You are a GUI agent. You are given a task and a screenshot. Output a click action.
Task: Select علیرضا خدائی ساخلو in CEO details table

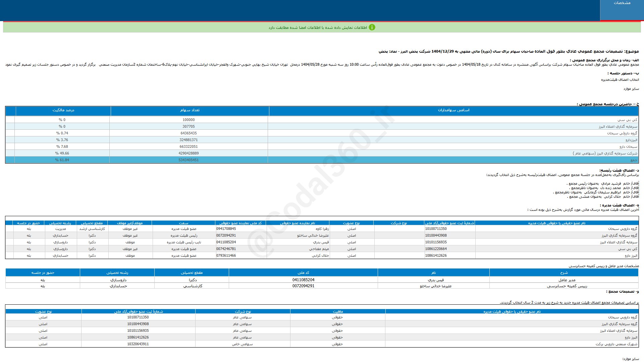tap(436, 286)
